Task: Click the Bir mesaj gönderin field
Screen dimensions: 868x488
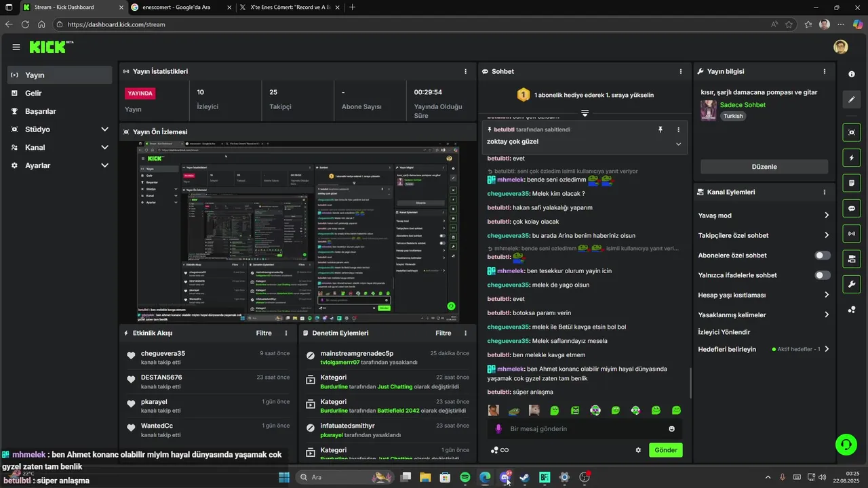Action: pyautogui.click(x=585, y=428)
